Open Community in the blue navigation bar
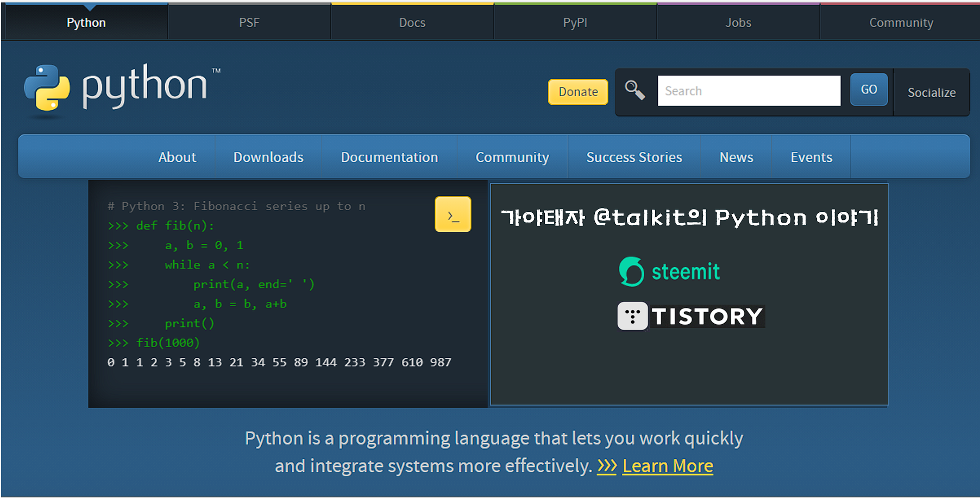Screen dimensions: 980x499 point(512,157)
